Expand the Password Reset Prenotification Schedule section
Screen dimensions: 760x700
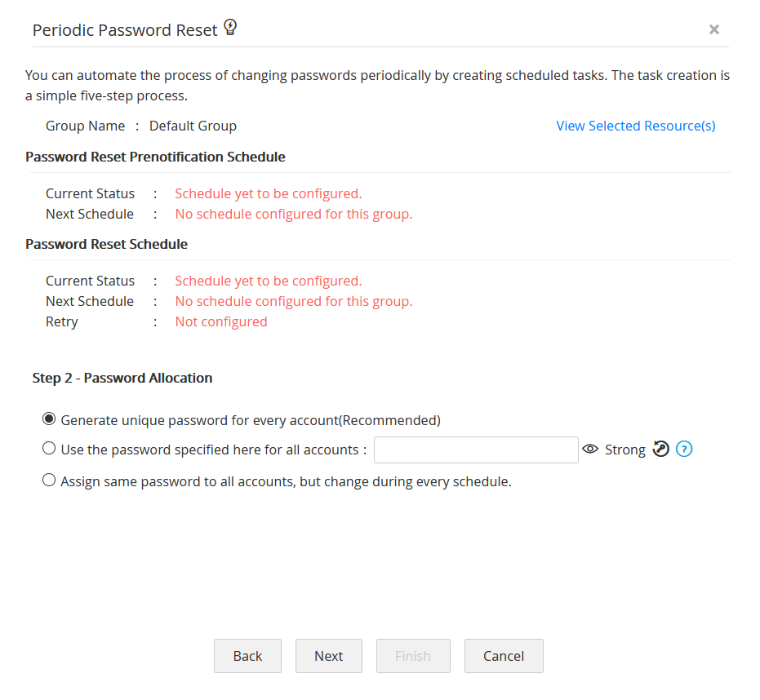click(155, 157)
